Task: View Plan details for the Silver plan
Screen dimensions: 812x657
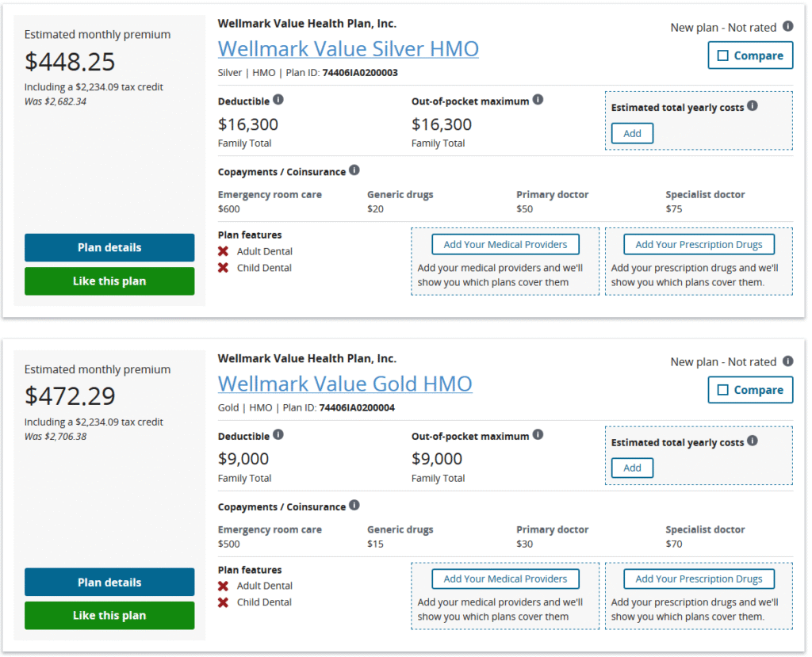Action: coord(109,247)
